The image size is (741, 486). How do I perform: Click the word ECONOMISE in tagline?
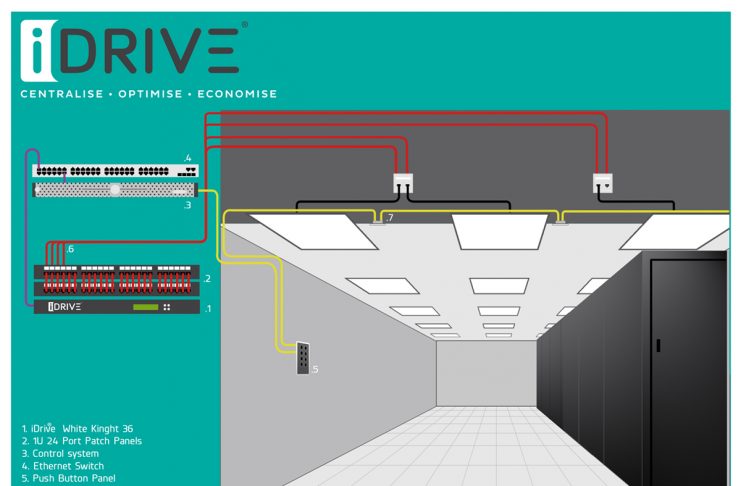[237, 94]
